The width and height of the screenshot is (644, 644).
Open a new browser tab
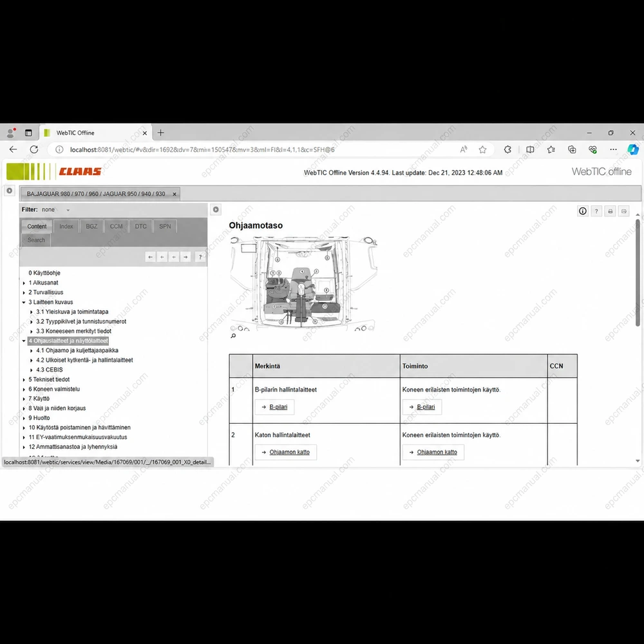(160, 133)
